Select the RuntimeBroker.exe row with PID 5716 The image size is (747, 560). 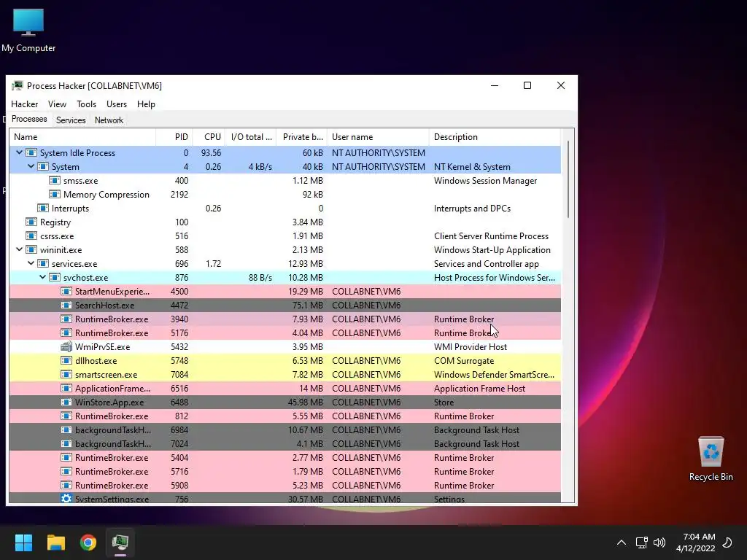pyautogui.click(x=285, y=471)
